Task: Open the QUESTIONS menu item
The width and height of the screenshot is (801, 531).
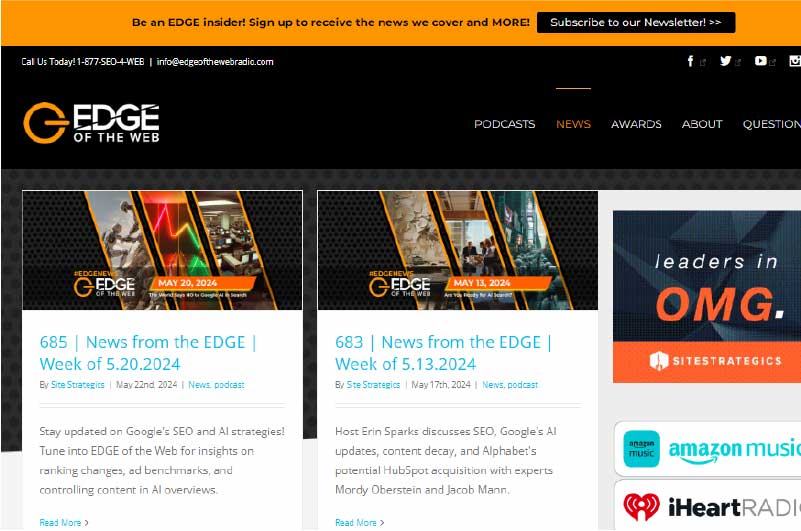Action: [x=772, y=124]
